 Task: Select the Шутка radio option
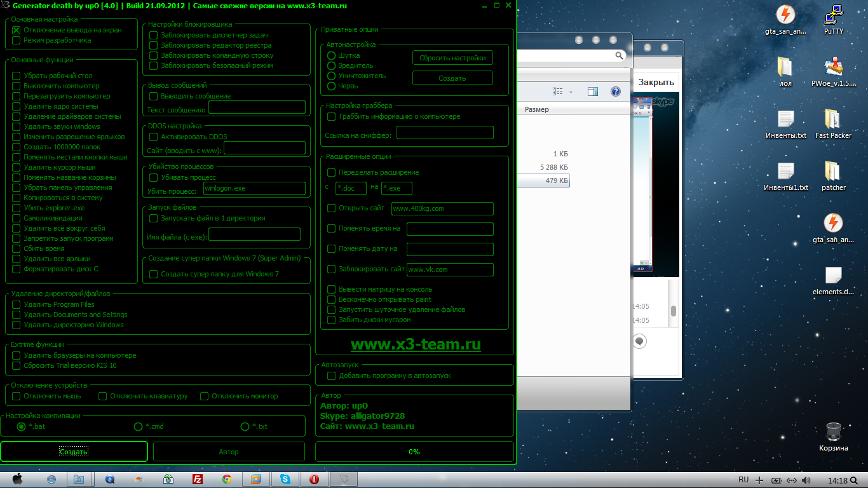pyautogui.click(x=331, y=55)
